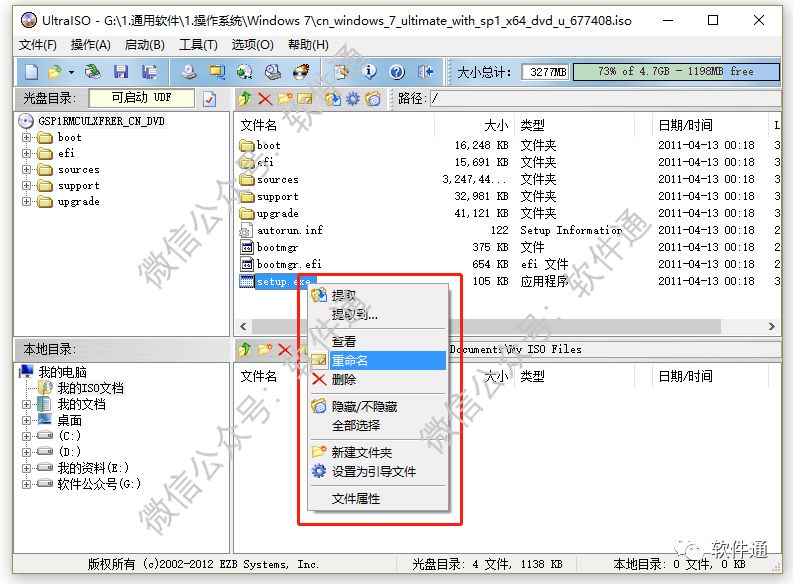Expand 我的资料(E:) drive node
793x584 pixels.
[26, 468]
